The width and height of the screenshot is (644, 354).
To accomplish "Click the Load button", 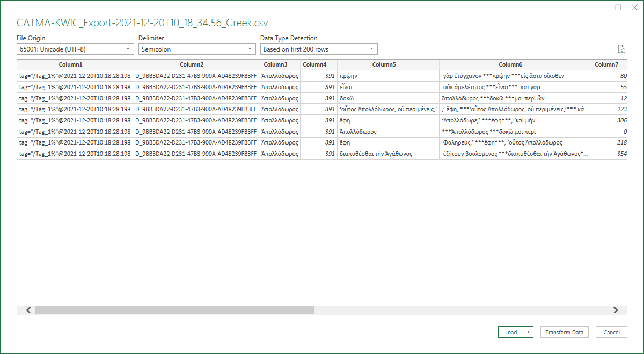I will tap(511, 332).
